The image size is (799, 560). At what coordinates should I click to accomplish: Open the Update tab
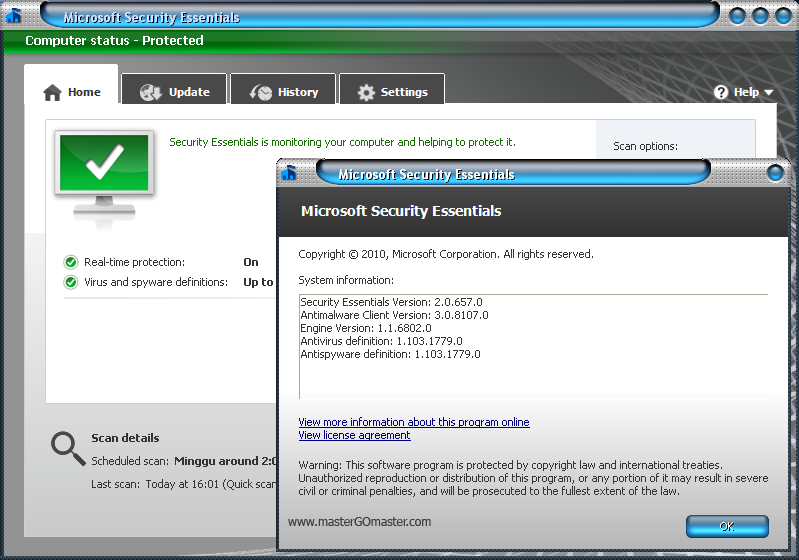click(174, 90)
